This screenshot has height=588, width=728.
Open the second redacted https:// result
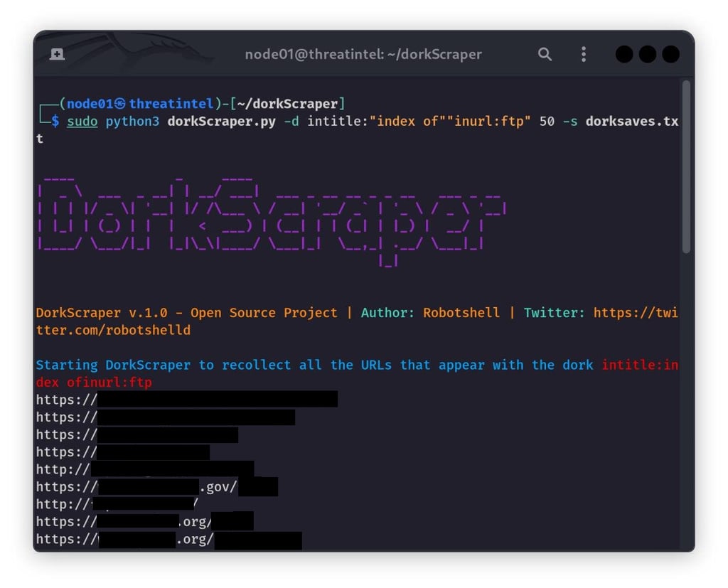tap(165, 417)
